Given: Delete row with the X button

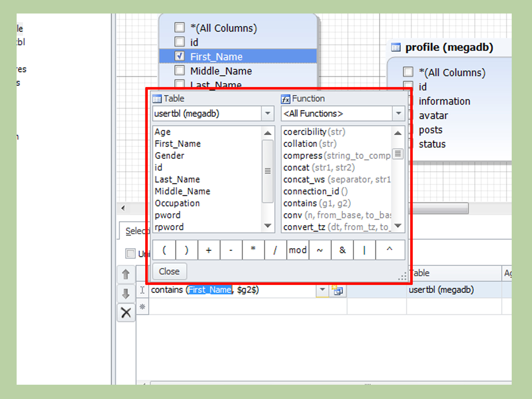Looking at the screenshot, I should pyautogui.click(x=126, y=312).
